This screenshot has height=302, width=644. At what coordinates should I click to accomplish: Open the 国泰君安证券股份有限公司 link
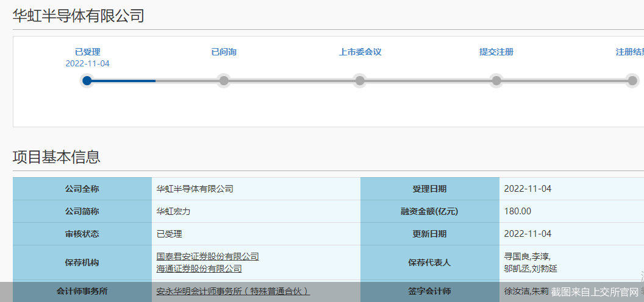[208, 257]
